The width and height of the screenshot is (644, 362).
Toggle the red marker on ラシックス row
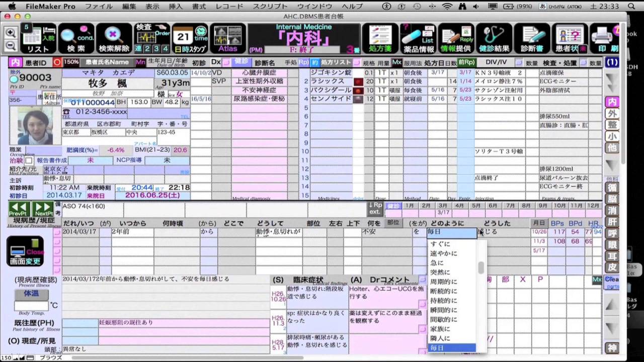[358, 81]
